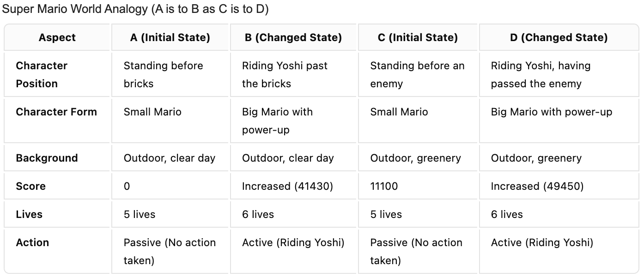
Task: Click the "Riding Yoshi past the bricks" cell
Action: [x=285, y=75]
